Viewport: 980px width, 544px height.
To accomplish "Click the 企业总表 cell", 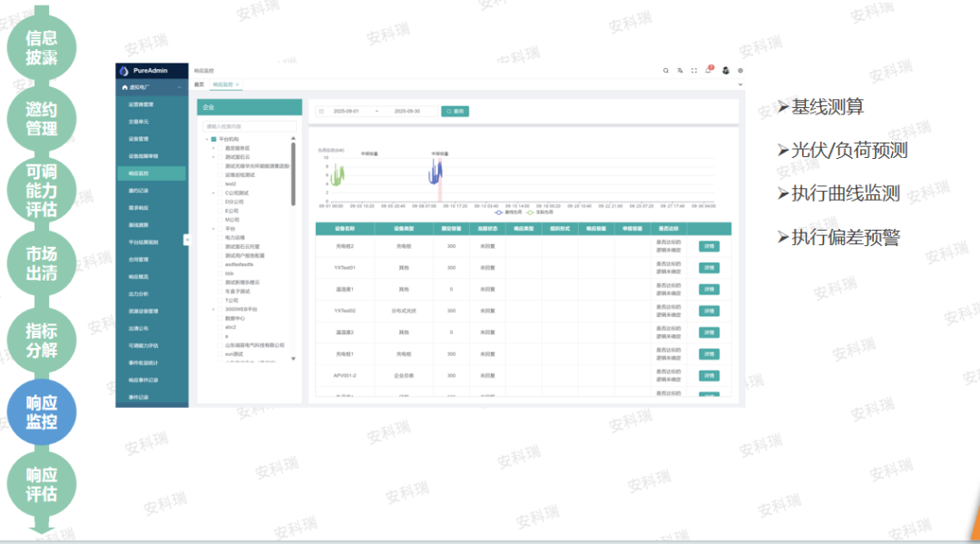I will (403, 376).
